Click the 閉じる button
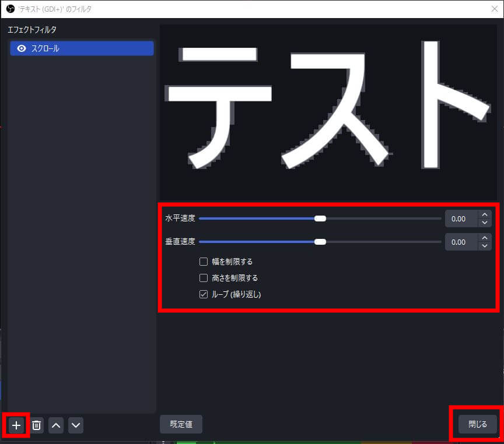Viewport: 504px width, 444px height. (477, 424)
